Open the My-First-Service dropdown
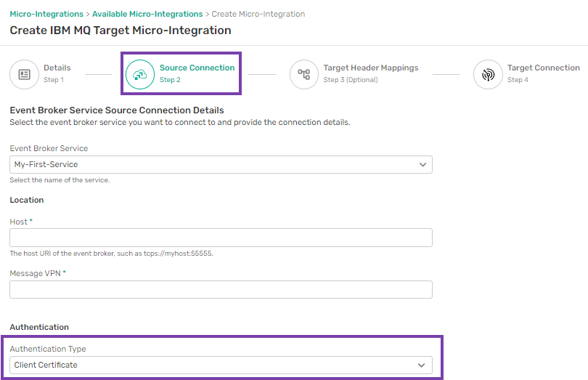Viewport: 588px width, 380px height. point(221,164)
